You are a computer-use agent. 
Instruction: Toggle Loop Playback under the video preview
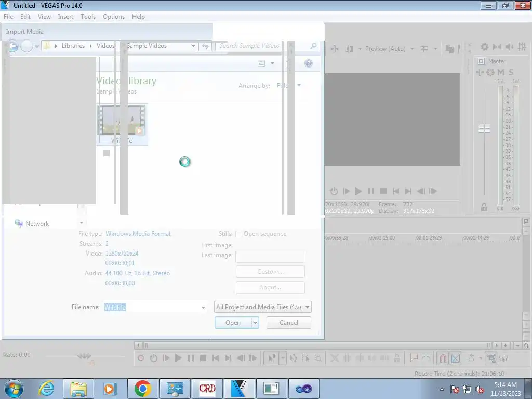(x=334, y=191)
